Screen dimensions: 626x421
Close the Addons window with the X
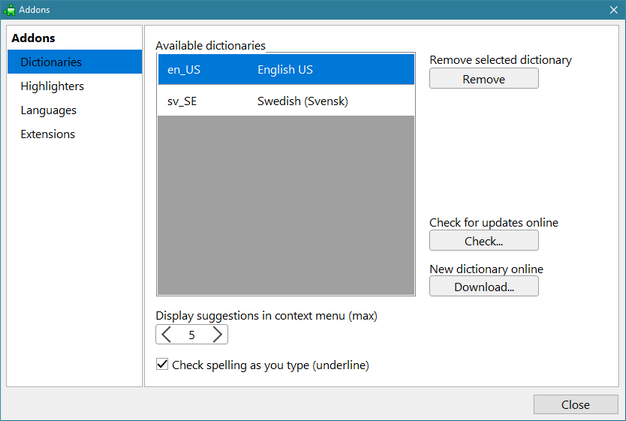(x=613, y=10)
